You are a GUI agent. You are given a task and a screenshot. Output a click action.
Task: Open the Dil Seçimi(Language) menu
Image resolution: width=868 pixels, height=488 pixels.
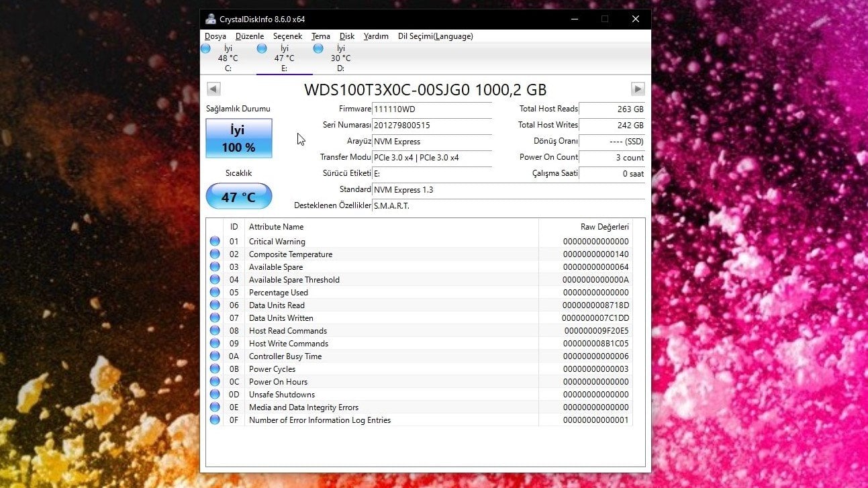pos(436,36)
